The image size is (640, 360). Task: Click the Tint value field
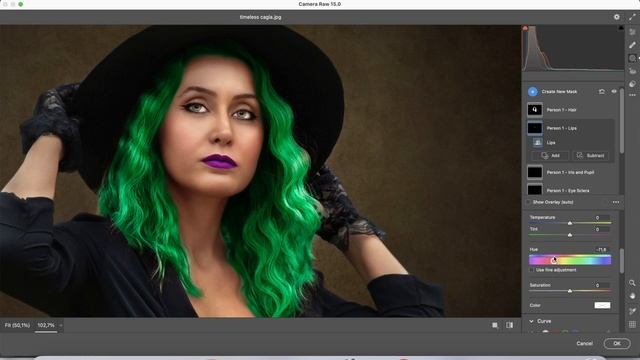point(601,229)
